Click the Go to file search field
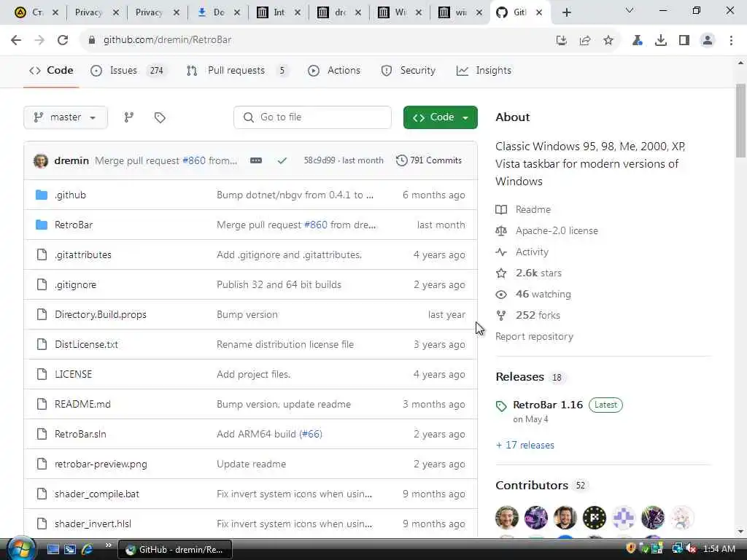 click(312, 117)
